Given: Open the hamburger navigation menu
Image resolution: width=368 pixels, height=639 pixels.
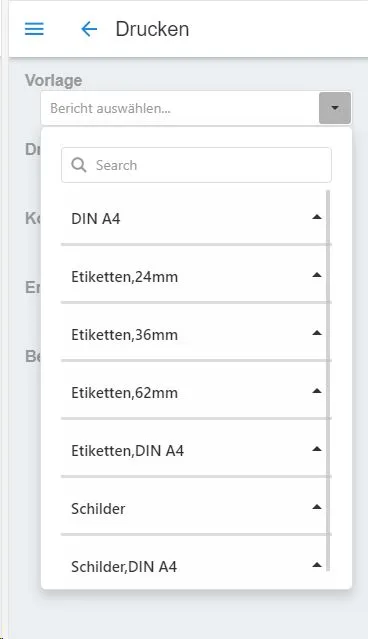Looking at the screenshot, I should pos(34,29).
